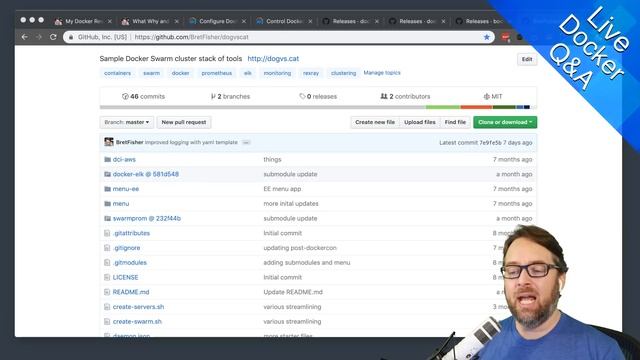Open the 46 commits history

tap(143, 96)
